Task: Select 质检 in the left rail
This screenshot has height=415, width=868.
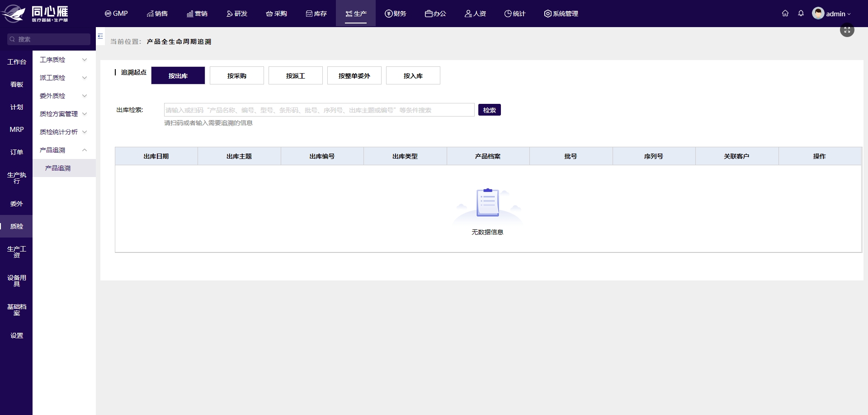Action: coord(16,226)
